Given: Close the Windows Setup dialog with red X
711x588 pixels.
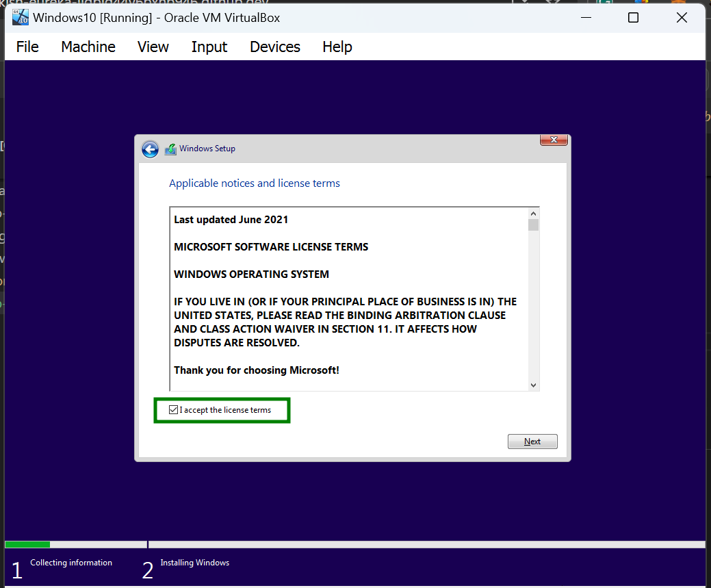Looking at the screenshot, I should [554, 140].
